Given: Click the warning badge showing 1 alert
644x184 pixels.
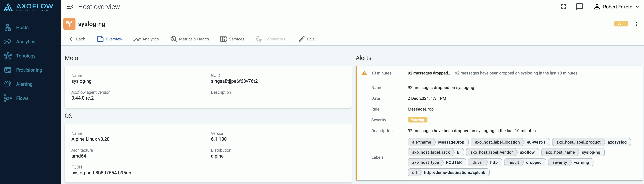Looking at the screenshot, I should (x=621, y=24).
